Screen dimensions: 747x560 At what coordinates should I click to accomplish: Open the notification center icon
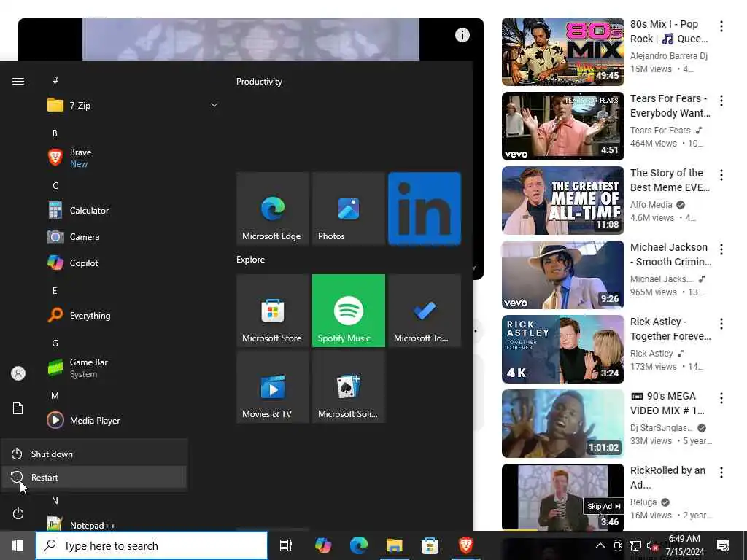[x=723, y=545]
